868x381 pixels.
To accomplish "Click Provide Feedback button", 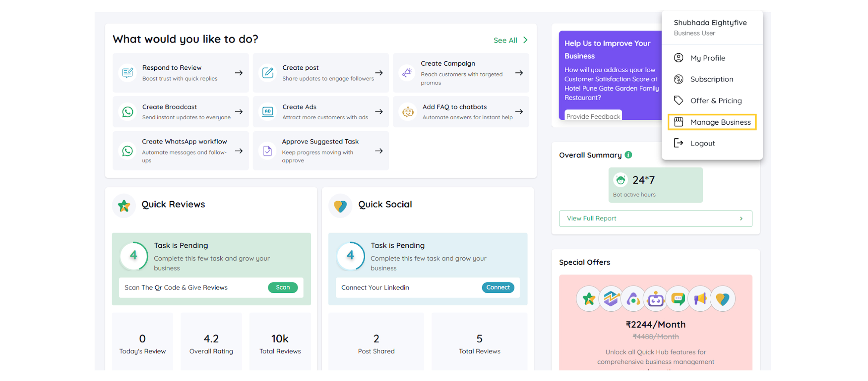I will pyautogui.click(x=593, y=116).
